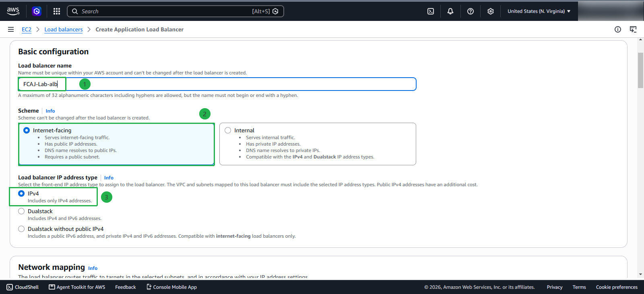Open the Scheme Info link
This screenshot has width=644, height=294.
[x=50, y=111]
